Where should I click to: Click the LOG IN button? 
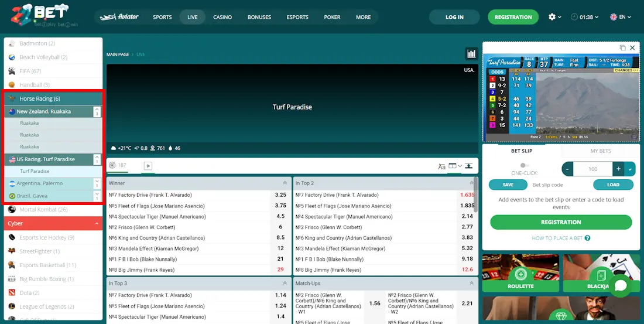(454, 17)
